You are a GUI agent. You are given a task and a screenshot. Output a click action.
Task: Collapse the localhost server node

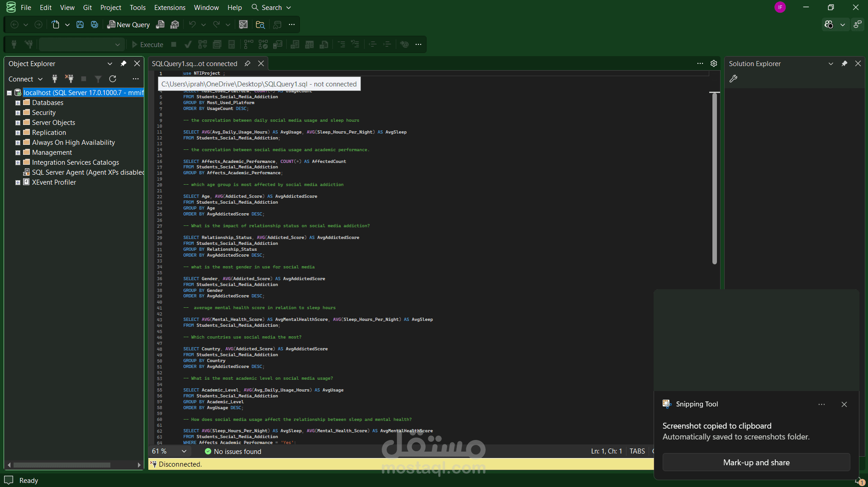tap(9, 93)
